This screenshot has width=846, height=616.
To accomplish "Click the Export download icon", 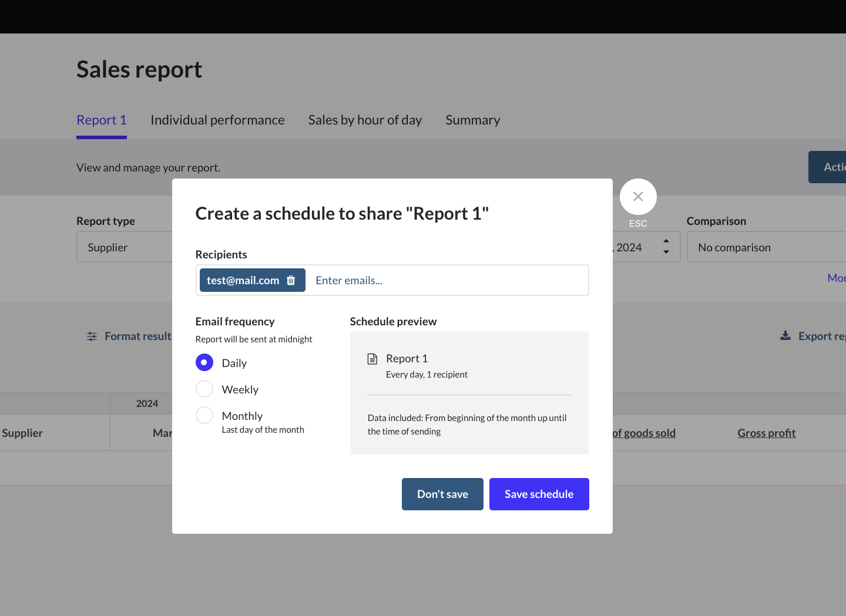I will pos(785,336).
